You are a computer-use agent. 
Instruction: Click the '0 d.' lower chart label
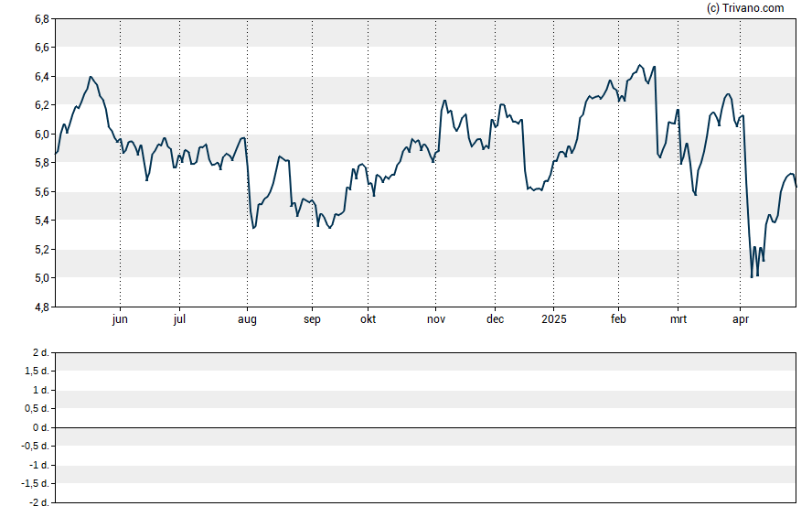coord(40,428)
